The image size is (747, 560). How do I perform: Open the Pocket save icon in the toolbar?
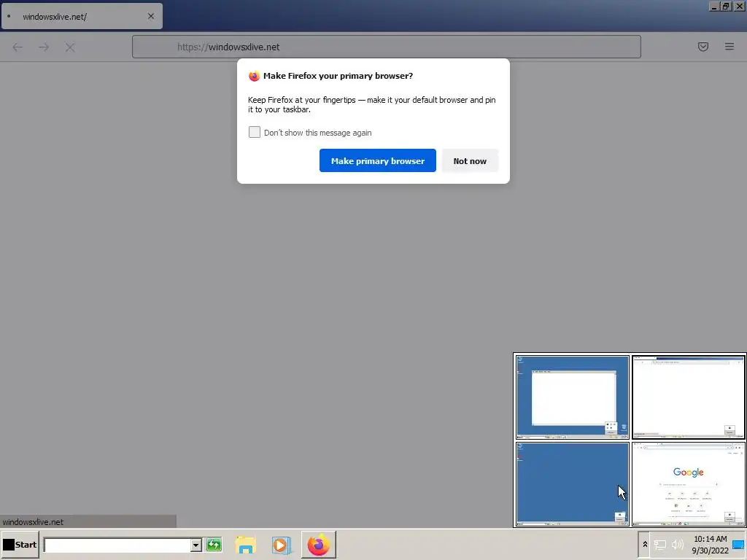pyautogui.click(x=703, y=47)
